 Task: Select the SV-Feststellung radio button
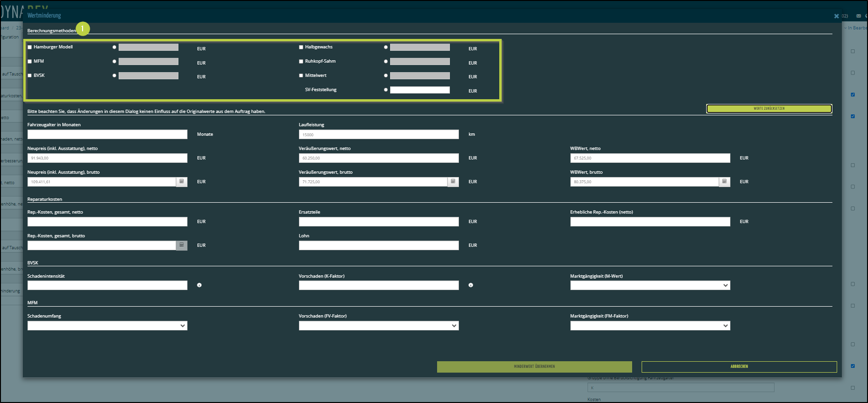pyautogui.click(x=386, y=90)
